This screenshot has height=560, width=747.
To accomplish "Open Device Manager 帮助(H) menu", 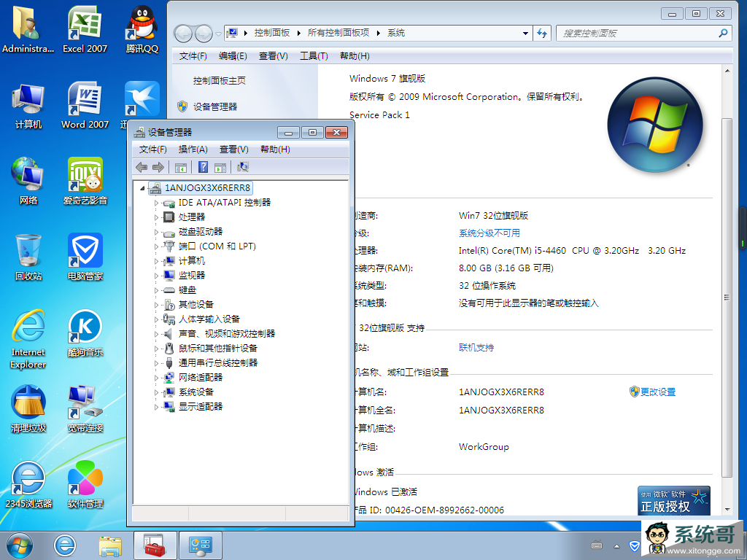I will (275, 149).
